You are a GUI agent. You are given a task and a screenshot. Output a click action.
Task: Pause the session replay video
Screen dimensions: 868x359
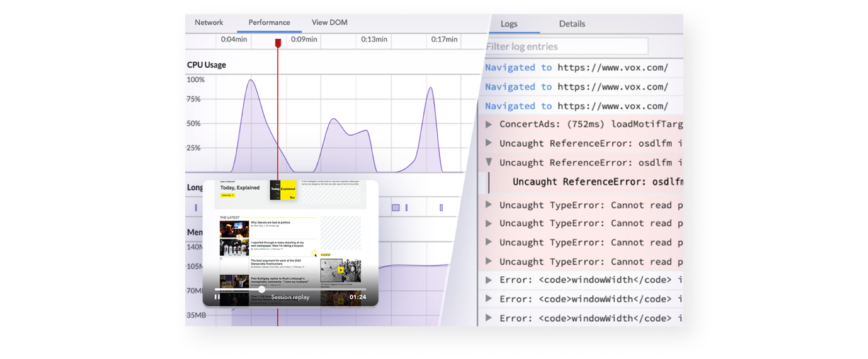(x=217, y=297)
